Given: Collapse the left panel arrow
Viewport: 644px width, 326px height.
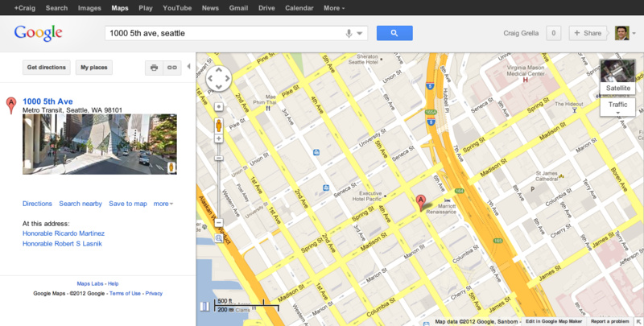Looking at the screenshot, I should click(188, 66).
